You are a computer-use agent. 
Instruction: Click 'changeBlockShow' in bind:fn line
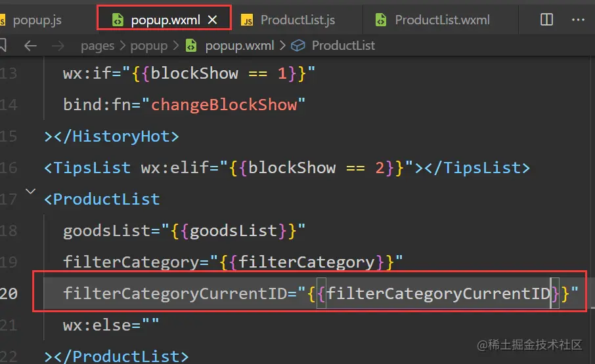[x=224, y=105]
